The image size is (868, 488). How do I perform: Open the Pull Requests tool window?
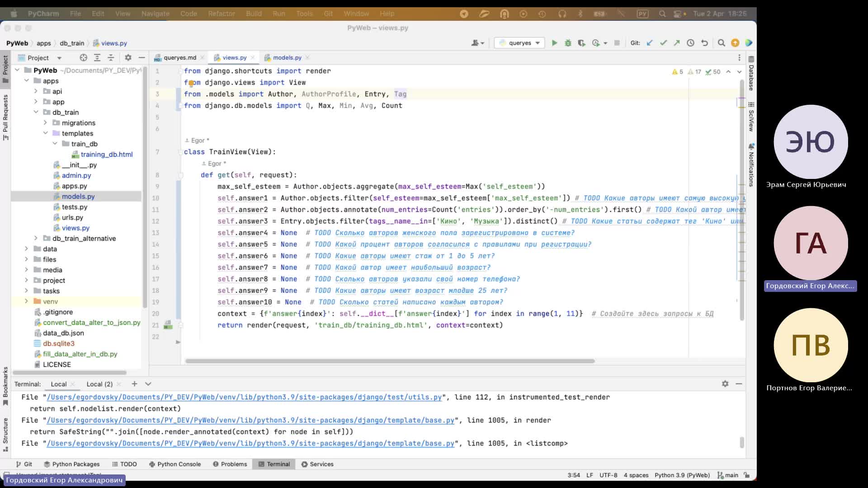pos(5,117)
